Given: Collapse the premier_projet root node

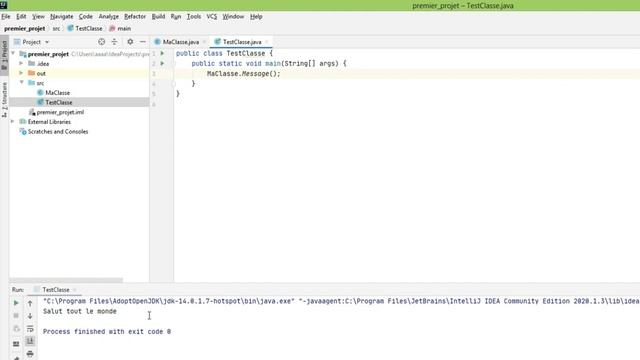Looking at the screenshot, I should point(13,53).
